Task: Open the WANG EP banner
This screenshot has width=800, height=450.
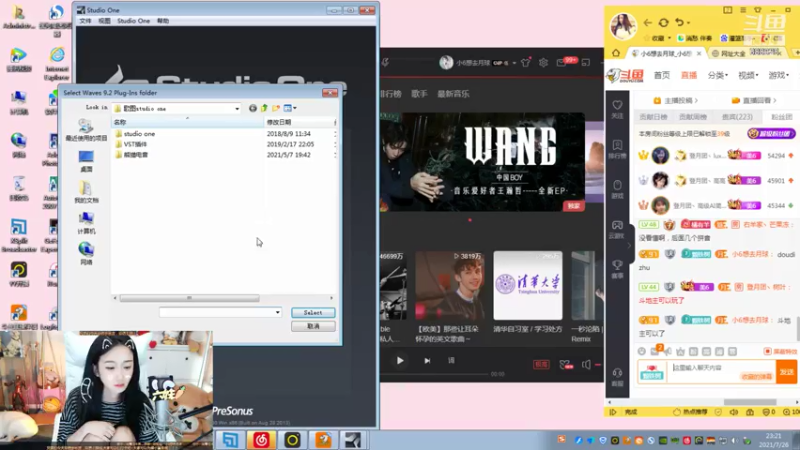Action: pyautogui.click(x=483, y=162)
